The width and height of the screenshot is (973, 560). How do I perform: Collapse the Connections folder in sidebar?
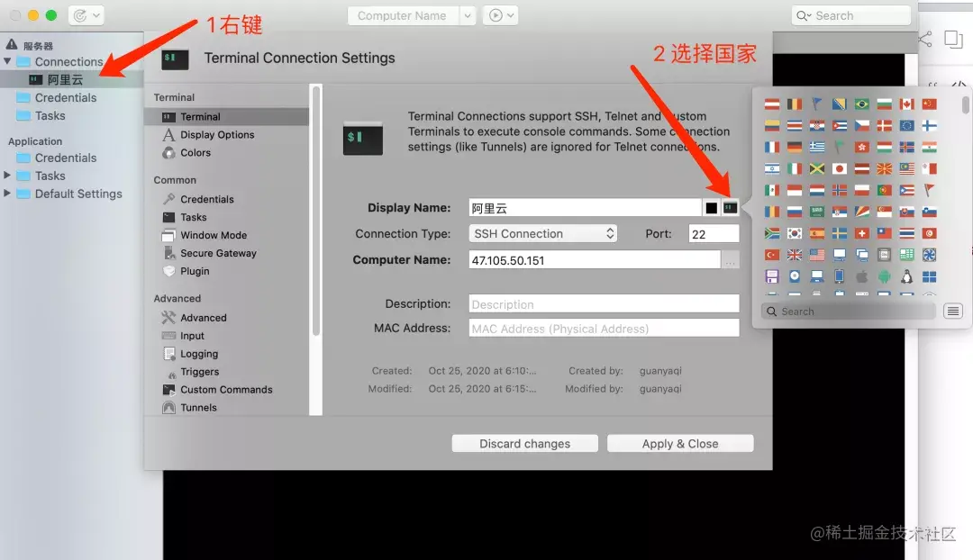(8, 62)
